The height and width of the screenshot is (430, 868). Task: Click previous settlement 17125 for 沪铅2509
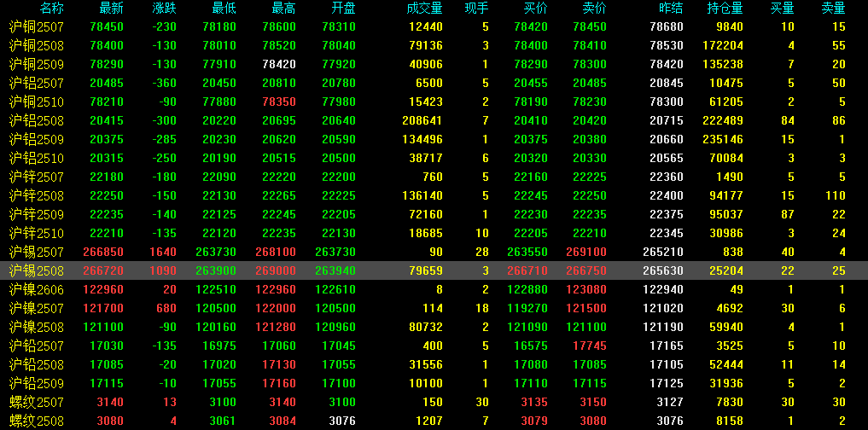click(667, 384)
